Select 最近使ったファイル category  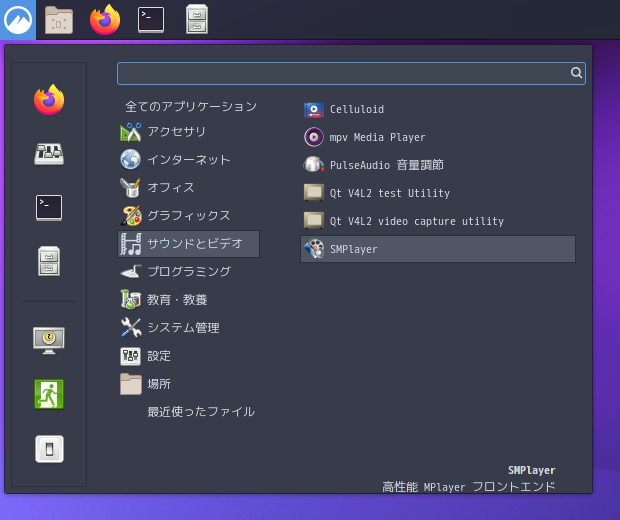coord(189,412)
